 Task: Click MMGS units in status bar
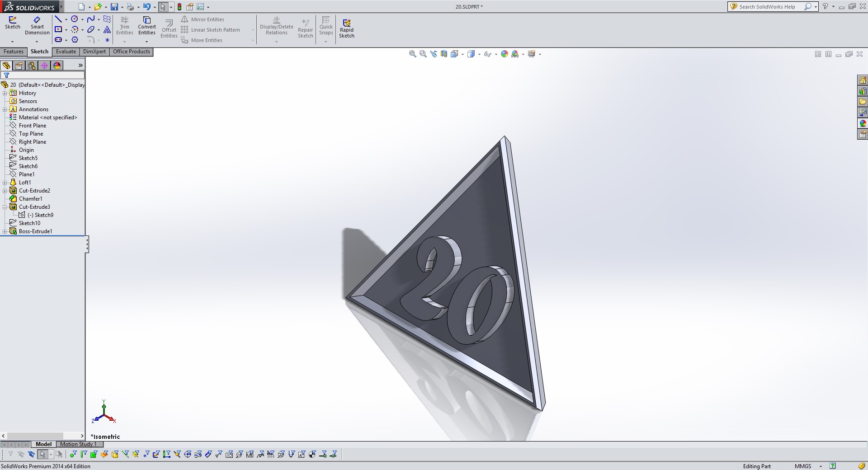click(803, 466)
